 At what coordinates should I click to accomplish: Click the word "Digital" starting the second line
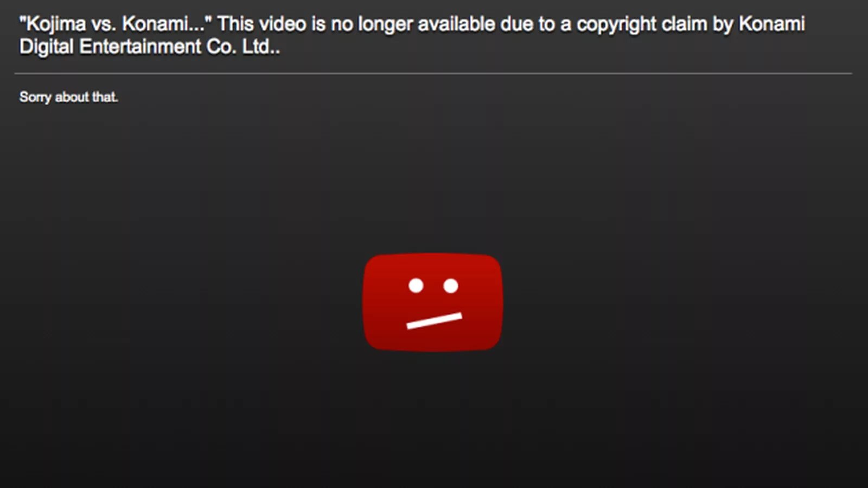(47, 48)
